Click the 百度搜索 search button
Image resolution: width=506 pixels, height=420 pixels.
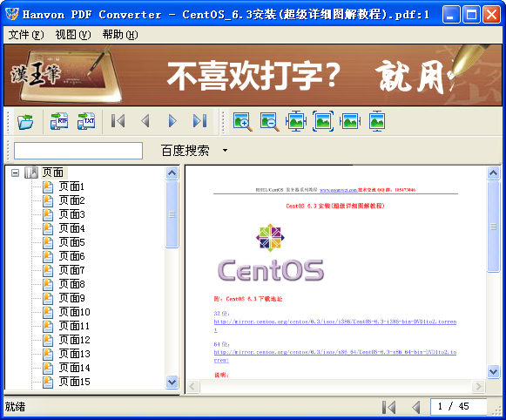[x=185, y=151]
